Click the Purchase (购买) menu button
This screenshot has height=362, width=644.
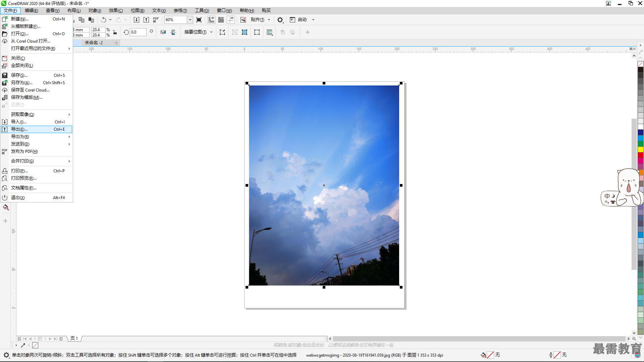[266, 11]
